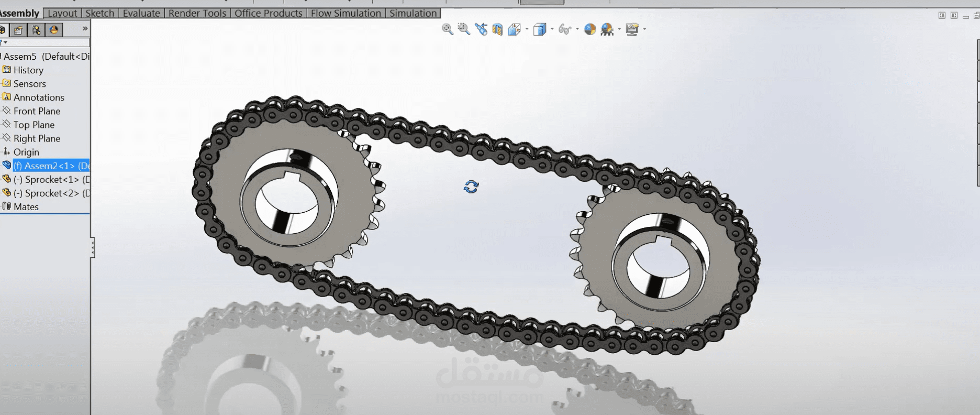Click the tile-right document window button

pos(954,16)
